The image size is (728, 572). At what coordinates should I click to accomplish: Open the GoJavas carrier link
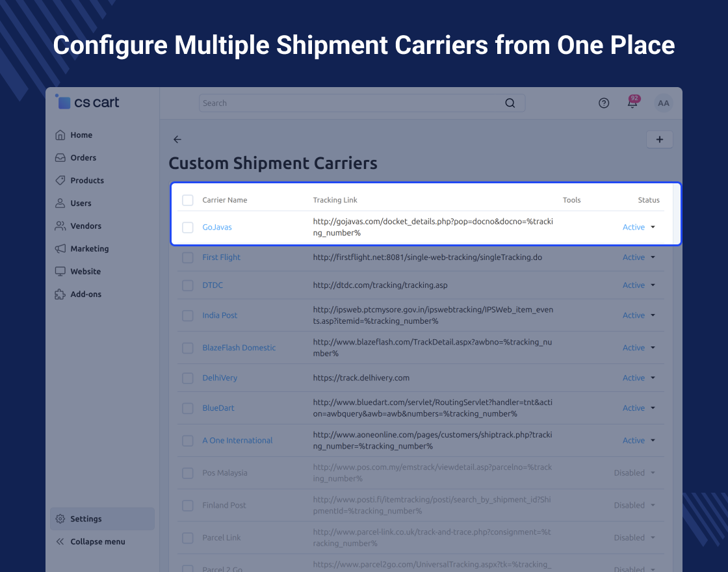click(217, 227)
